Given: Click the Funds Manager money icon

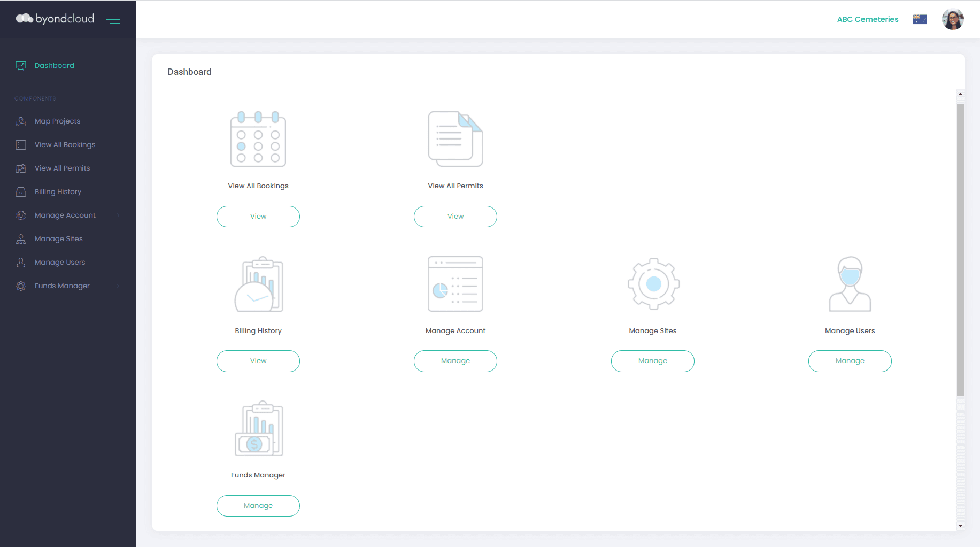Looking at the screenshot, I should 258,428.
